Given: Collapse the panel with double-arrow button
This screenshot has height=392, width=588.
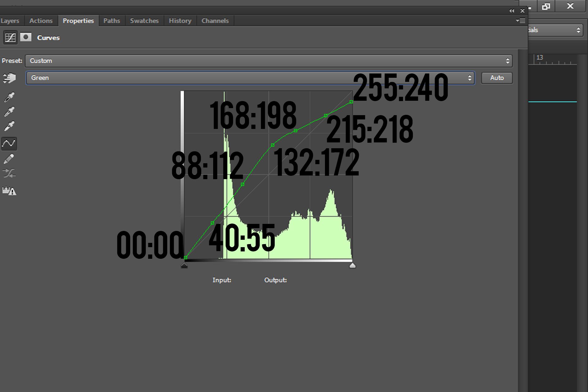Looking at the screenshot, I should [x=512, y=11].
